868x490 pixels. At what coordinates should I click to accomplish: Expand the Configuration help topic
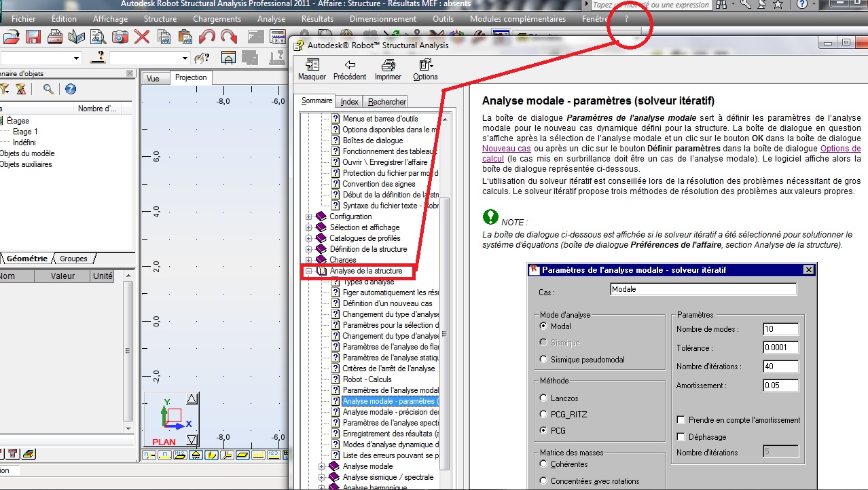(x=309, y=216)
